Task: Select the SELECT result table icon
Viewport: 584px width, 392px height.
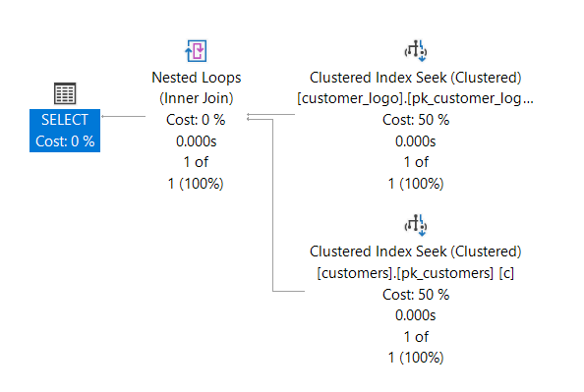Action: click(65, 93)
